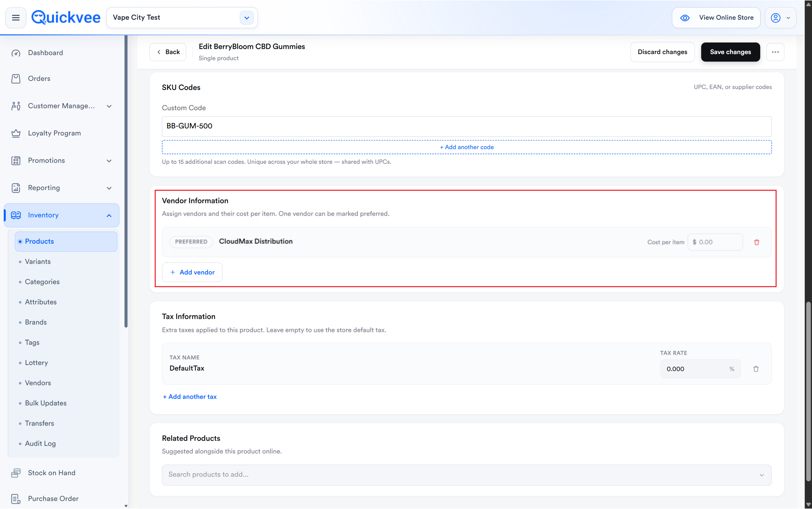Viewport: 812px width, 509px height.
Task: Click View Online Store button
Action: click(716, 18)
